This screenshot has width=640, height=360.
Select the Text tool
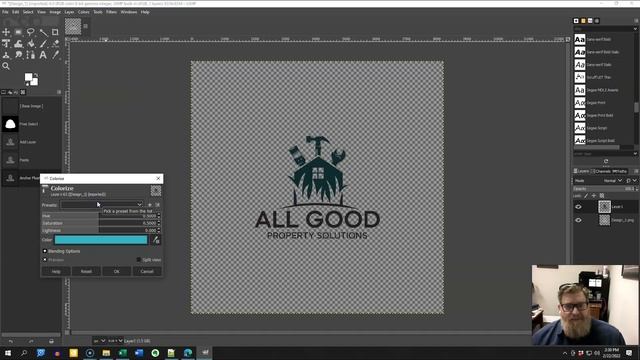43,55
